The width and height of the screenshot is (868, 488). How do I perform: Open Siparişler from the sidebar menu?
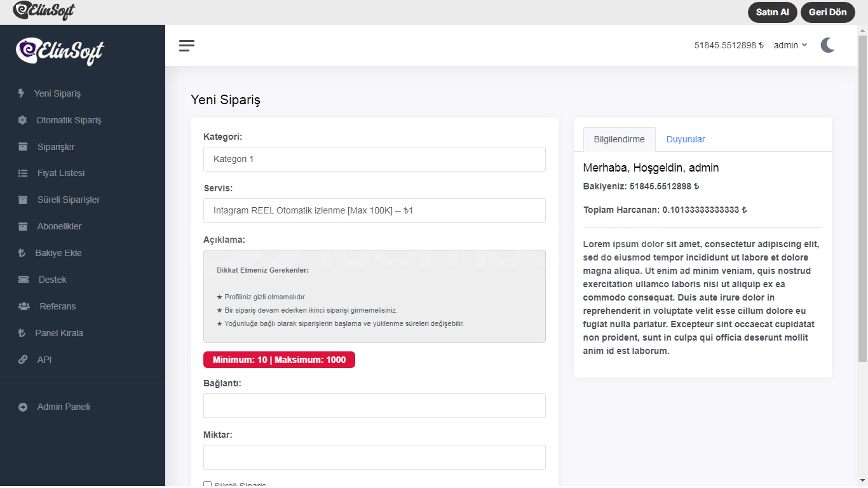click(x=56, y=147)
